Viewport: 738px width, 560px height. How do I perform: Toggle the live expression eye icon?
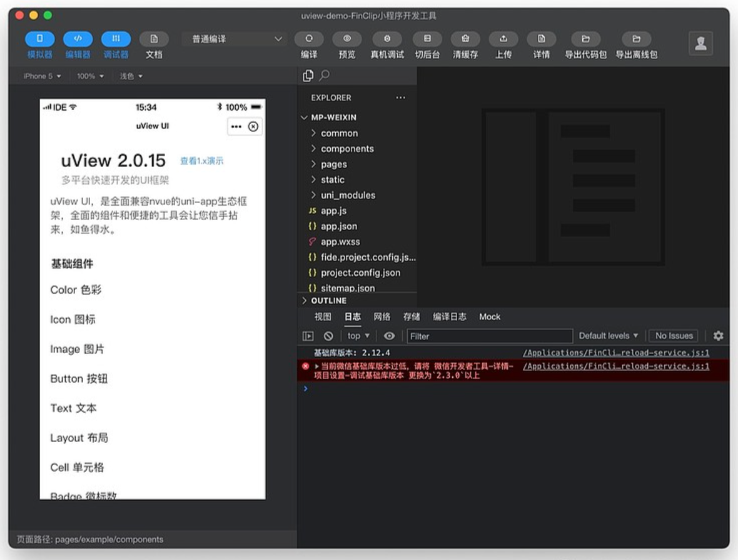pos(389,336)
